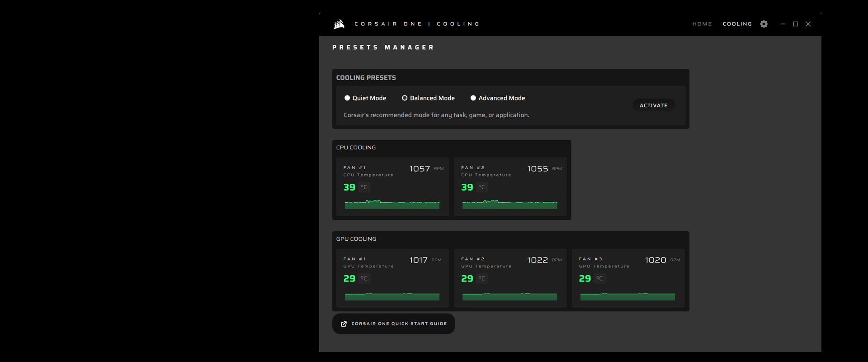Maximize the Corsair One window
This screenshot has width=868, height=362.
[796, 24]
